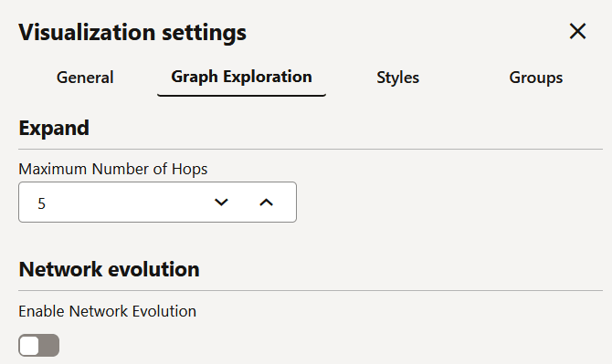Viewport: 612px width, 364px height.
Task: Click the white knob of the switch
Action: tap(29, 346)
